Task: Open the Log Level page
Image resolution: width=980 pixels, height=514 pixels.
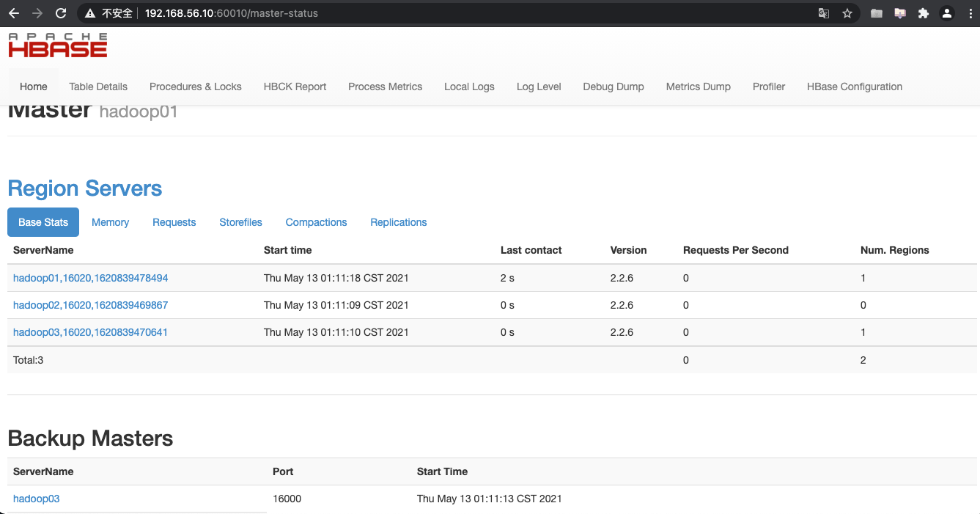Action: click(539, 87)
